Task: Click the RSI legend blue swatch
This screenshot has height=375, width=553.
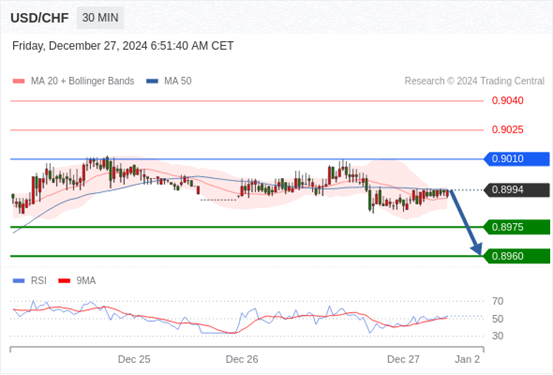Action: [19, 281]
